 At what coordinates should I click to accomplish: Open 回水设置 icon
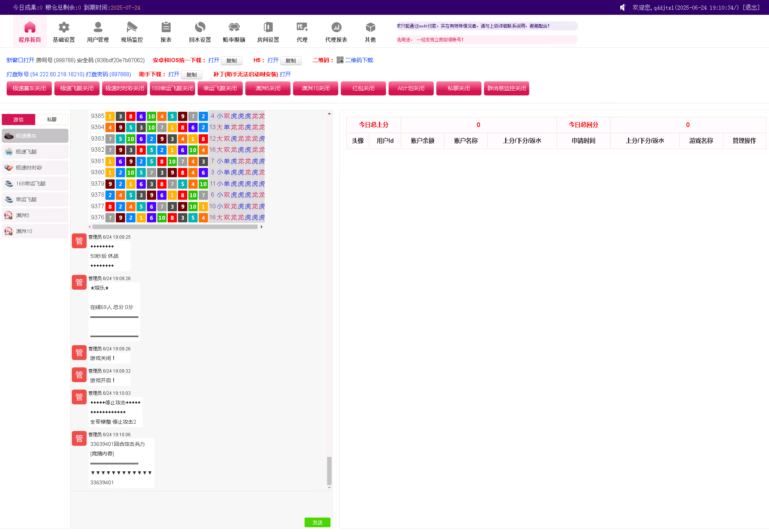[x=200, y=27]
